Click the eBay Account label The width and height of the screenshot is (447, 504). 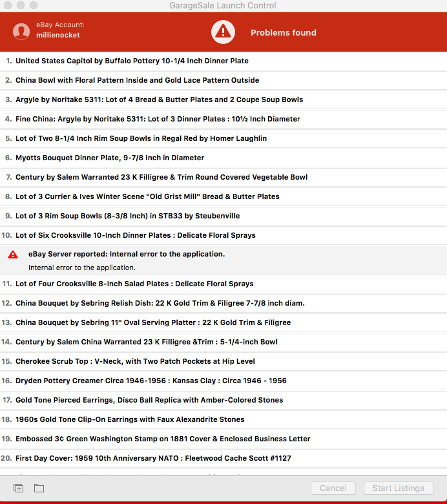(x=61, y=25)
